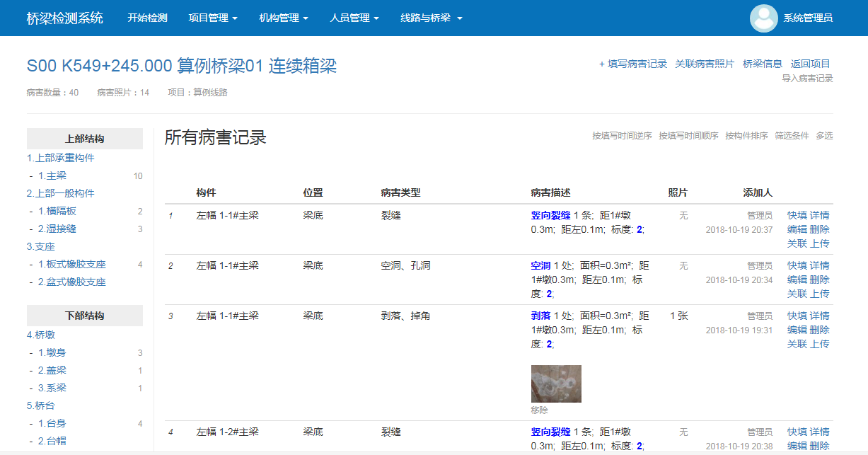Expand the 线路与桥梁 dropdown menu
This screenshot has width=868, height=455.
[x=431, y=18]
